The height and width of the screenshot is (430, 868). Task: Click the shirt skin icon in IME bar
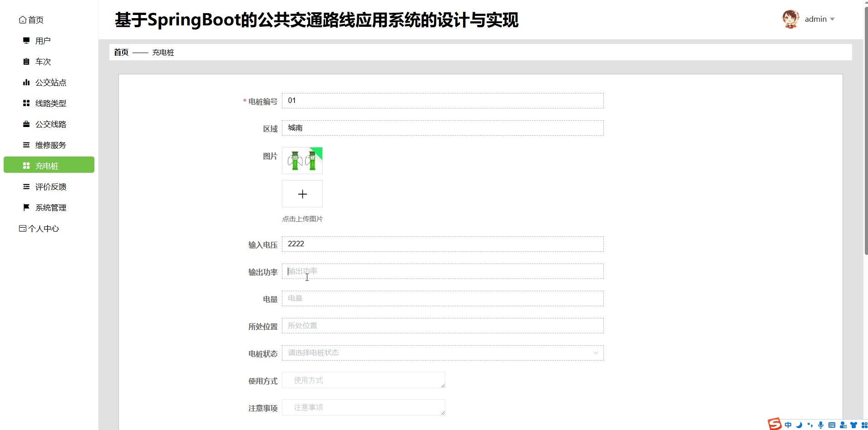click(854, 425)
